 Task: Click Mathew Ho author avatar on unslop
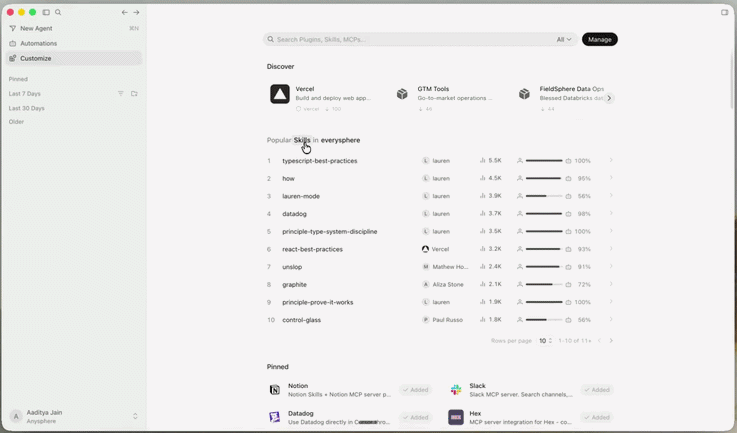point(425,267)
